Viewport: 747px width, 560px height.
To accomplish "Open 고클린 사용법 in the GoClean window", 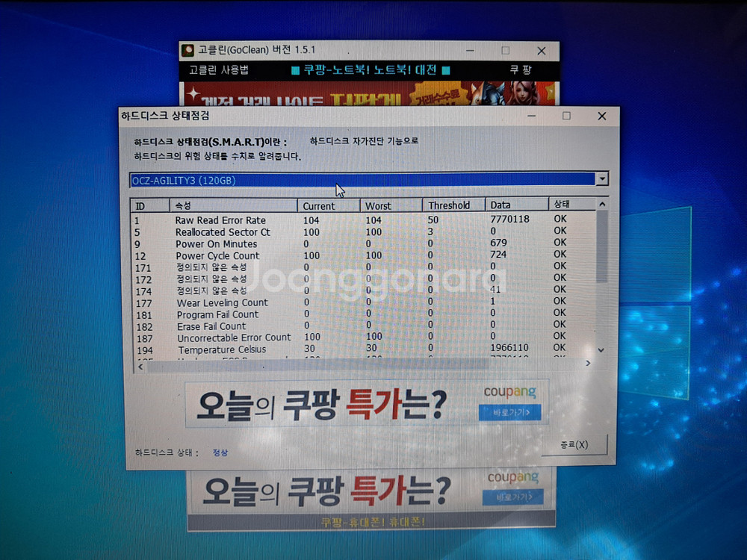I will [x=219, y=70].
